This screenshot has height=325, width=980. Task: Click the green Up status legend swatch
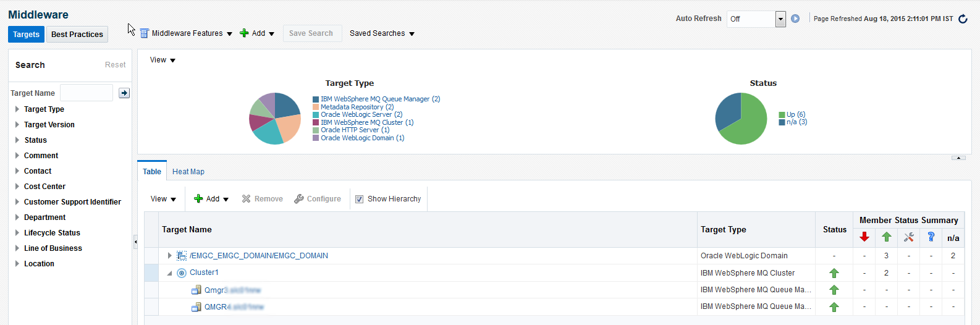(782, 115)
